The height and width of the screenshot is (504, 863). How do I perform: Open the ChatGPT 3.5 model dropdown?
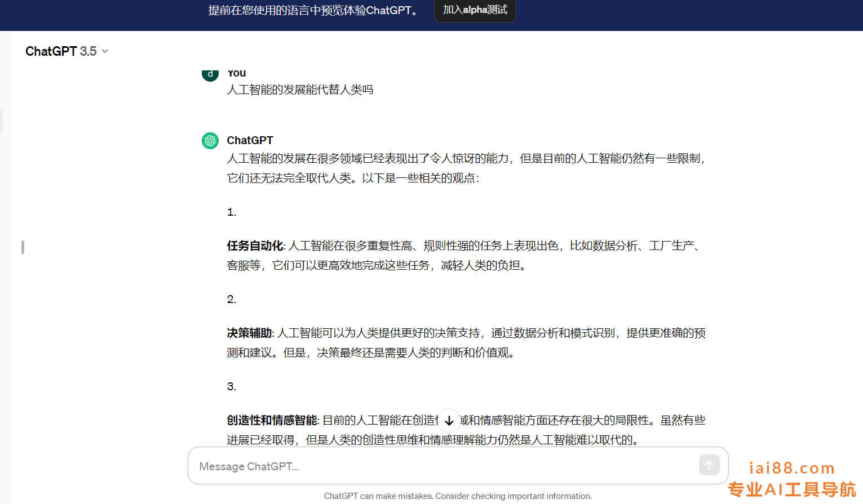pyautogui.click(x=67, y=51)
